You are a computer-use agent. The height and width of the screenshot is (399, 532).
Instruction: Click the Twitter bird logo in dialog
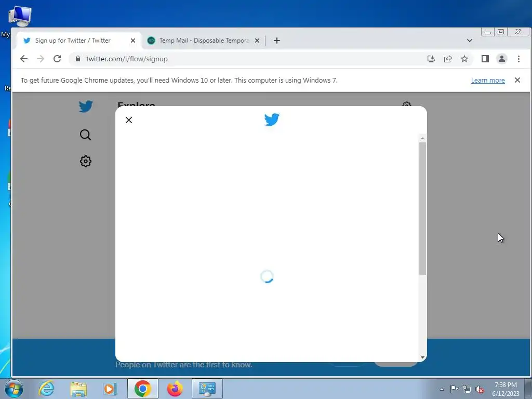271,119
